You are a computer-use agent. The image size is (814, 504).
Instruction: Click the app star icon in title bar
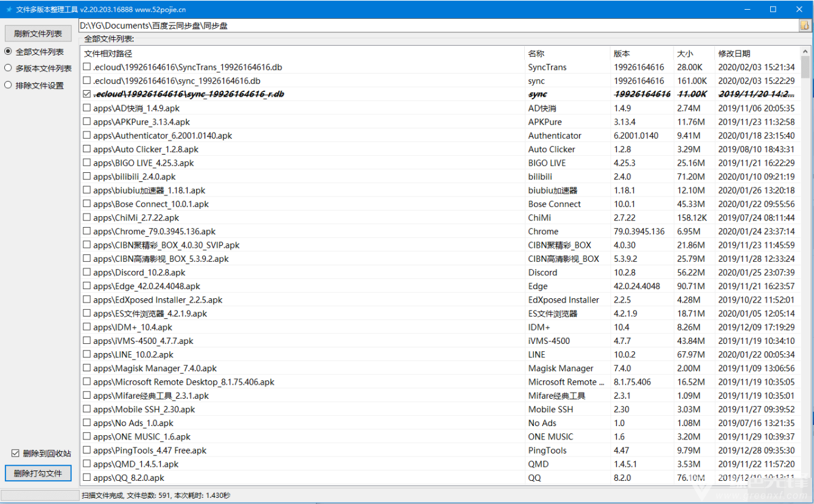click(x=9, y=9)
